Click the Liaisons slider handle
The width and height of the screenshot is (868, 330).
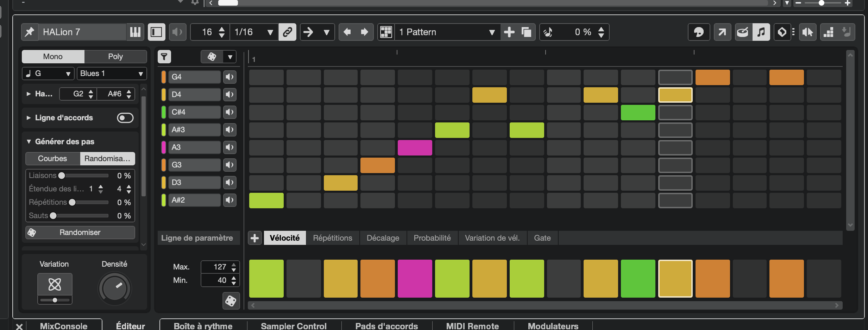[x=62, y=176]
